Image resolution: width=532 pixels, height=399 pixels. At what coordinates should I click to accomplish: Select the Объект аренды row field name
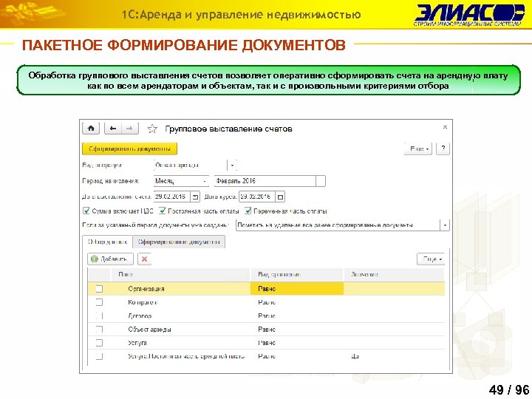tap(149, 329)
